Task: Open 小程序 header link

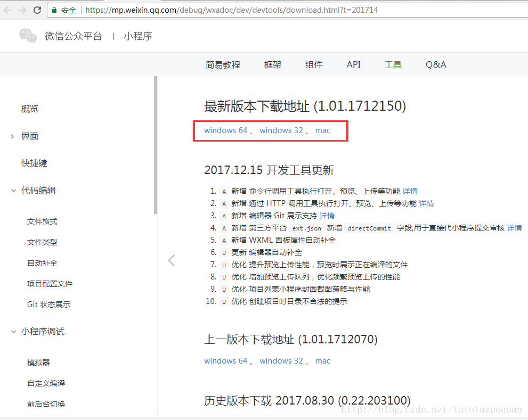Action: pos(137,36)
